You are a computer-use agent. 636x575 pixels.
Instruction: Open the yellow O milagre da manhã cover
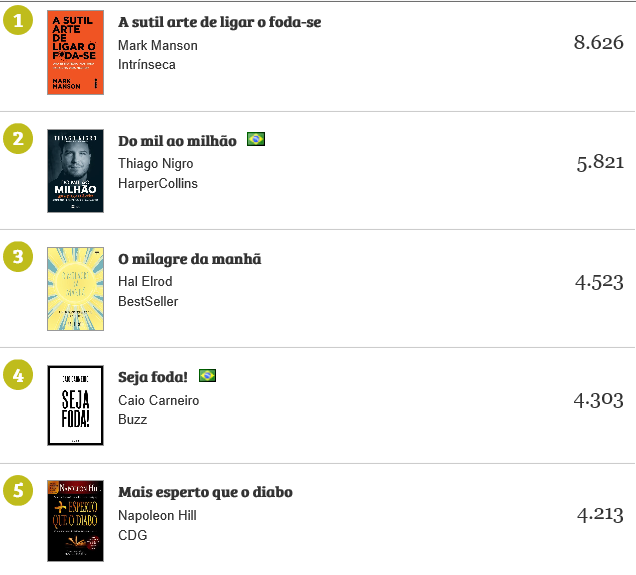pyautogui.click(x=75, y=288)
